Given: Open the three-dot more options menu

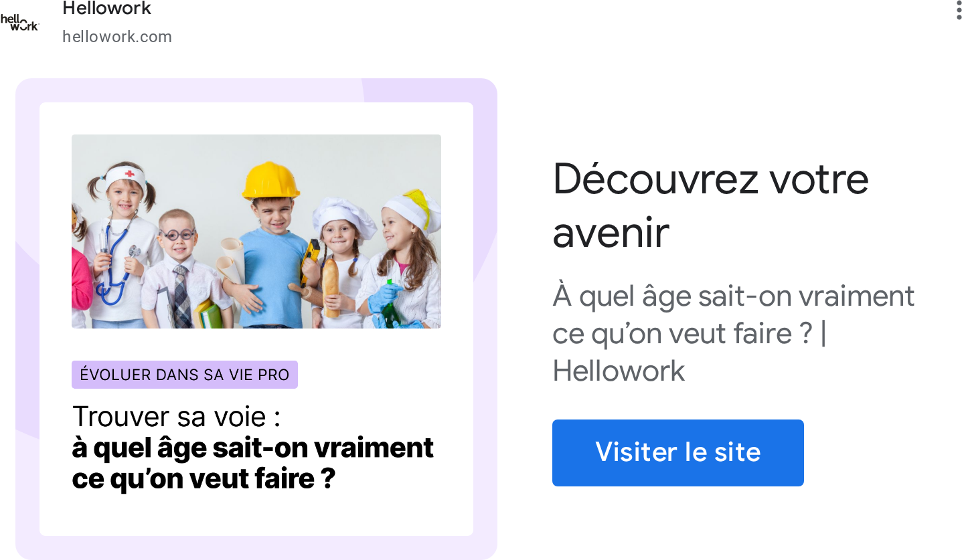Looking at the screenshot, I should click(959, 11).
